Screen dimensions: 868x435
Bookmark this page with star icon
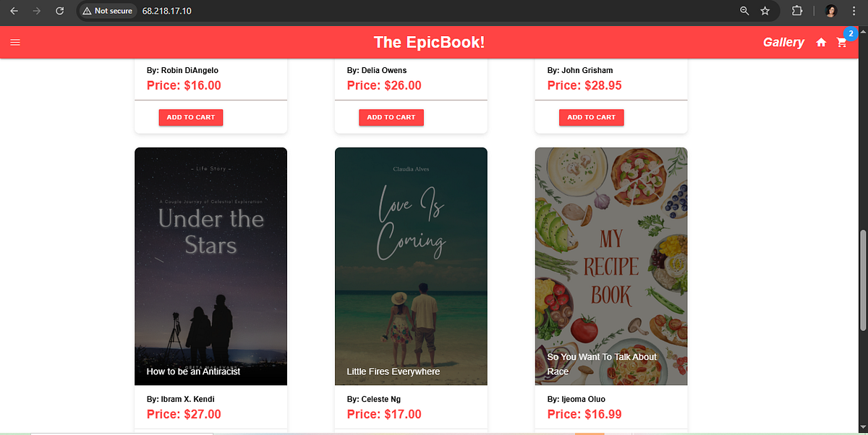(x=765, y=11)
